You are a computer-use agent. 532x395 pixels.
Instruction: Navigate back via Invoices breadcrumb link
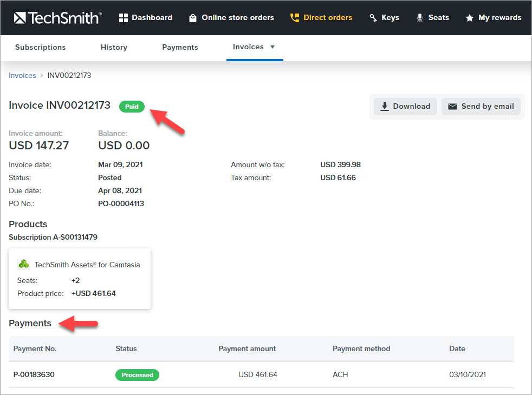pyautogui.click(x=22, y=76)
